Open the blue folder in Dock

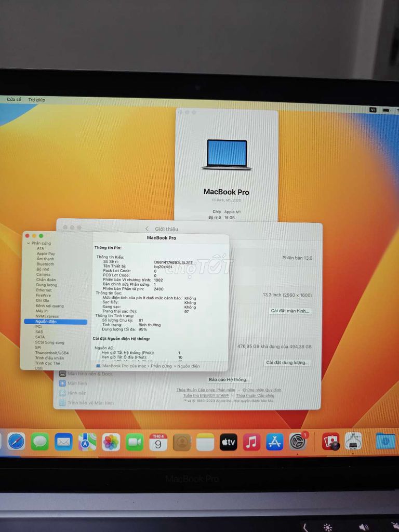(x=385, y=441)
